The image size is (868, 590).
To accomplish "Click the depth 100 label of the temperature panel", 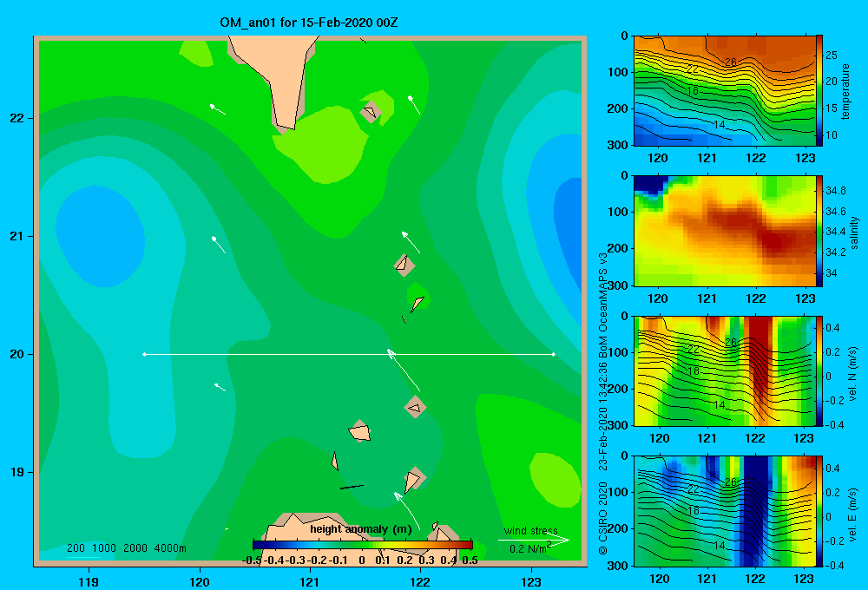I will (x=618, y=72).
